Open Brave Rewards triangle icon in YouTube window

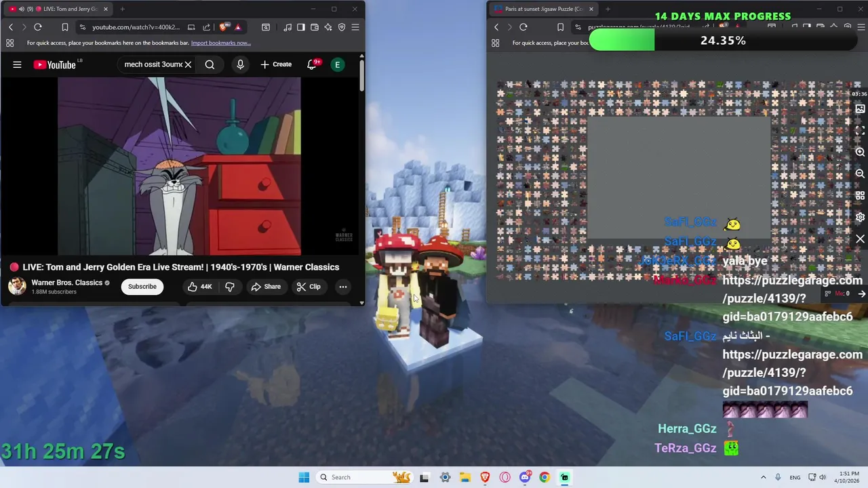pos(238,27)
